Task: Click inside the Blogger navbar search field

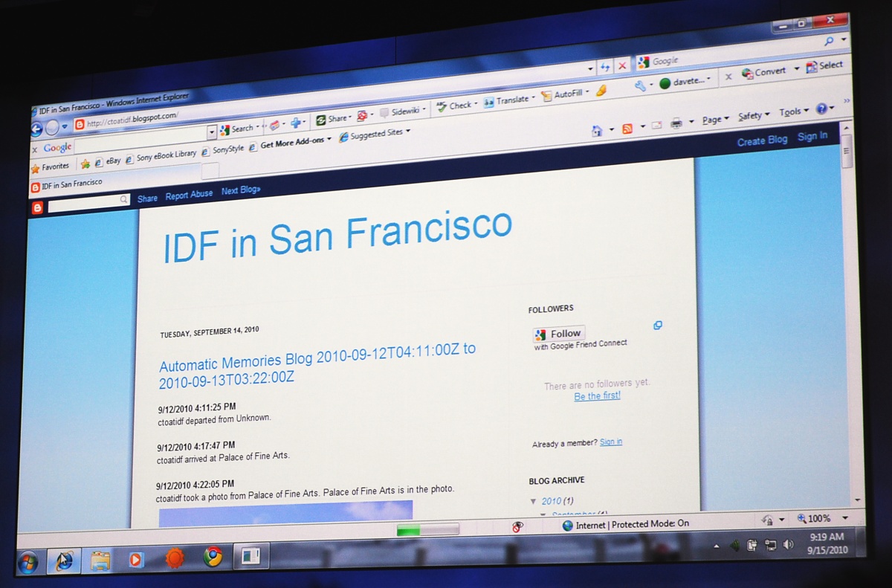Action: [x=84, y=201]
